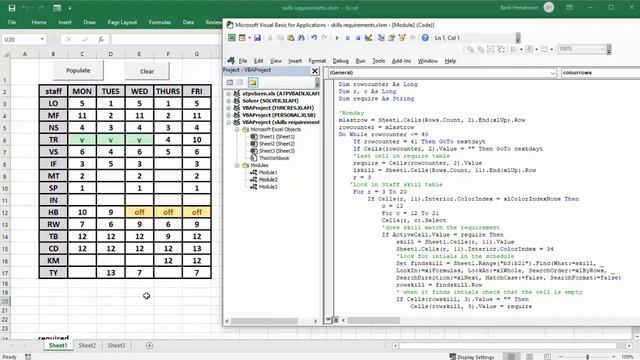Click View Object icon in Project panel
The height and width of the screenshot is (360, 640).
tap(240, 82)
